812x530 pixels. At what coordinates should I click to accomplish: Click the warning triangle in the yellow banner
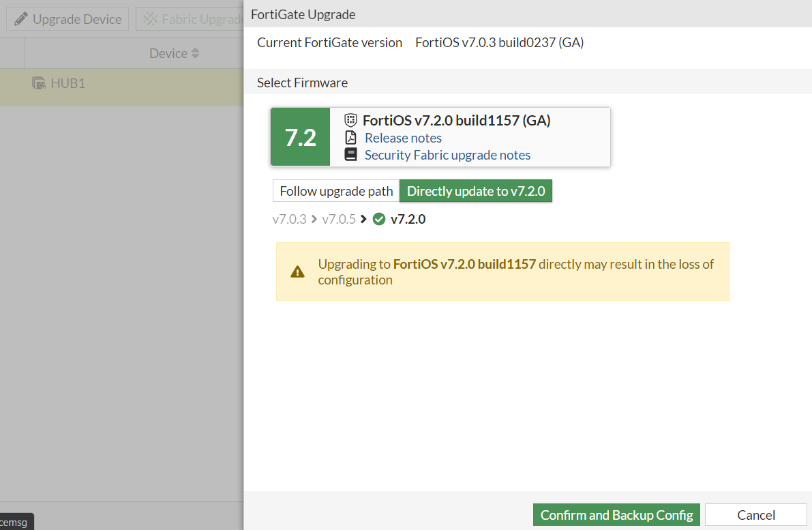[297, 271]
